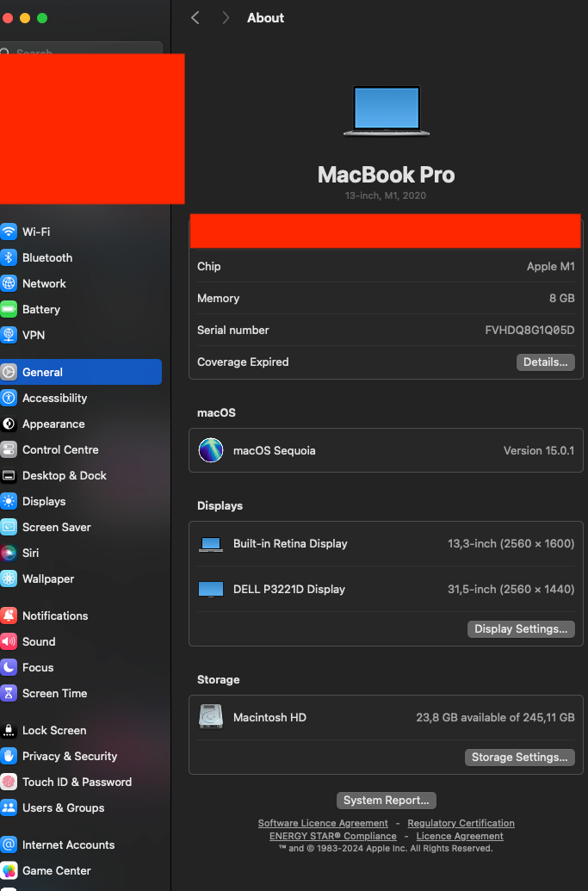
Task: Select the Game Center icon
Action: coord(9,871)
